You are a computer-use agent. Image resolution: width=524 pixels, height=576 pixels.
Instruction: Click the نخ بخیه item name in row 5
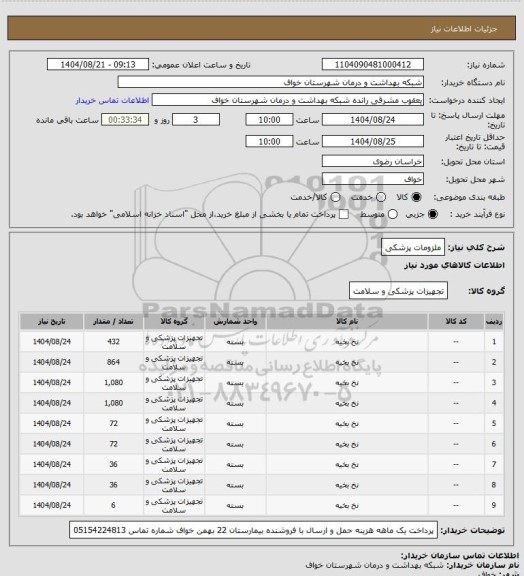click(x=347, y=424)
